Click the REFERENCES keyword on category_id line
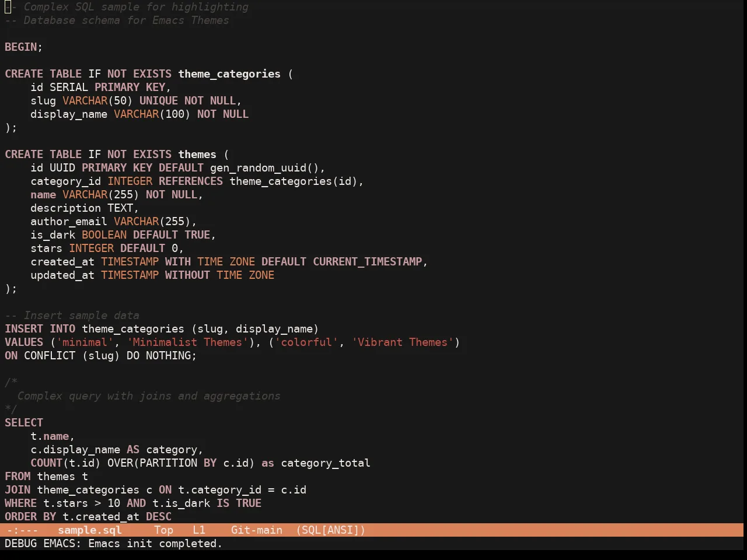The width and height of the screenshot is (747, 560). coord(191,181)
